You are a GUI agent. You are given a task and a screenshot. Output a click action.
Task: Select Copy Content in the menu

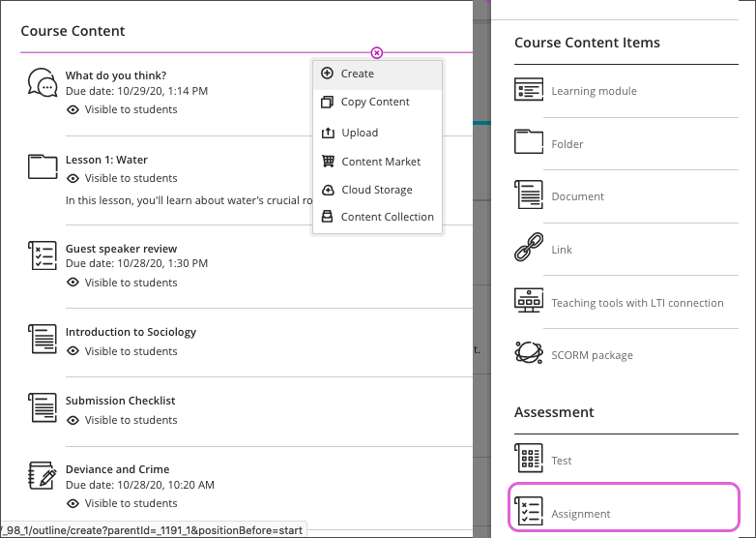pos(375,102)
